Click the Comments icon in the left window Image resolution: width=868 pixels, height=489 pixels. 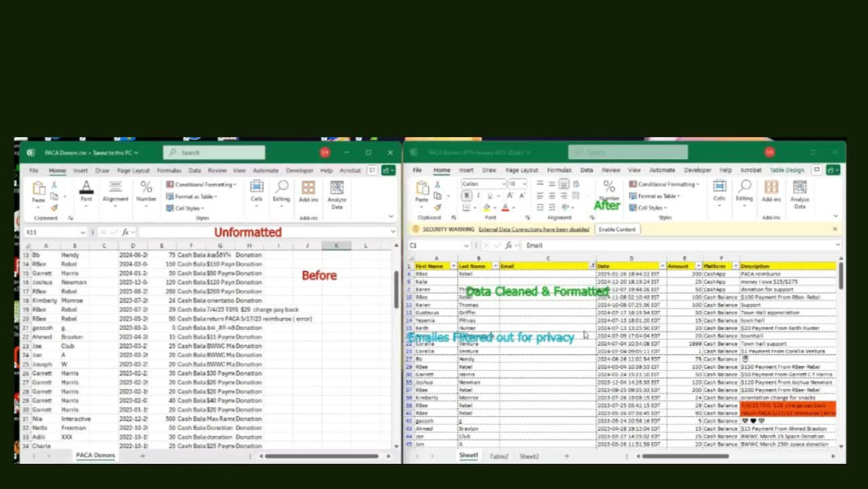pyautogui.click(x=372, y=170)
